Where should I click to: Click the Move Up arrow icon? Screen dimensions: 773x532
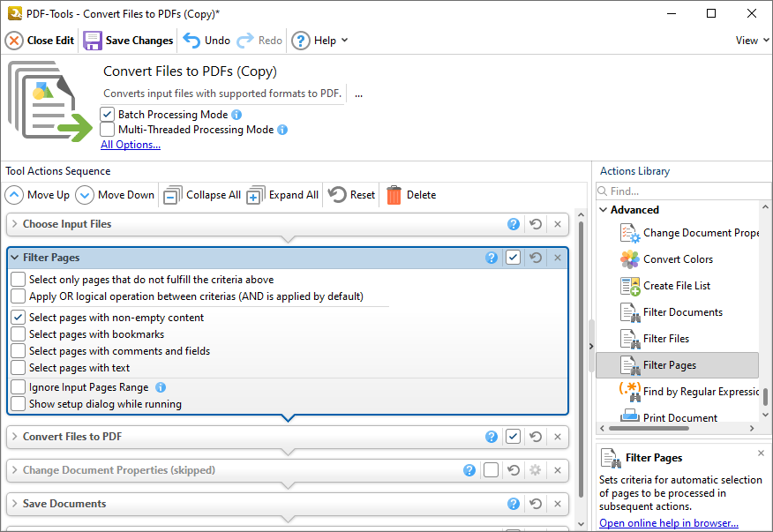tap(14, 195)
